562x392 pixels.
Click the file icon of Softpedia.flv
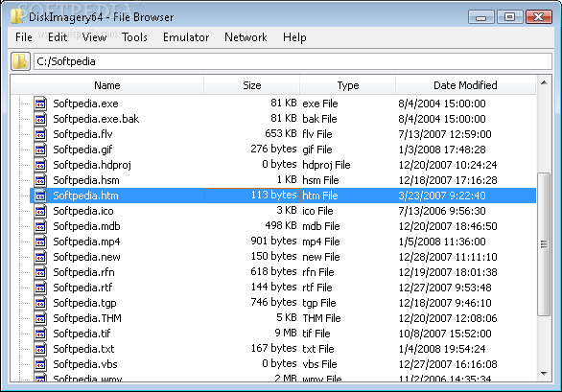(40, 134)
